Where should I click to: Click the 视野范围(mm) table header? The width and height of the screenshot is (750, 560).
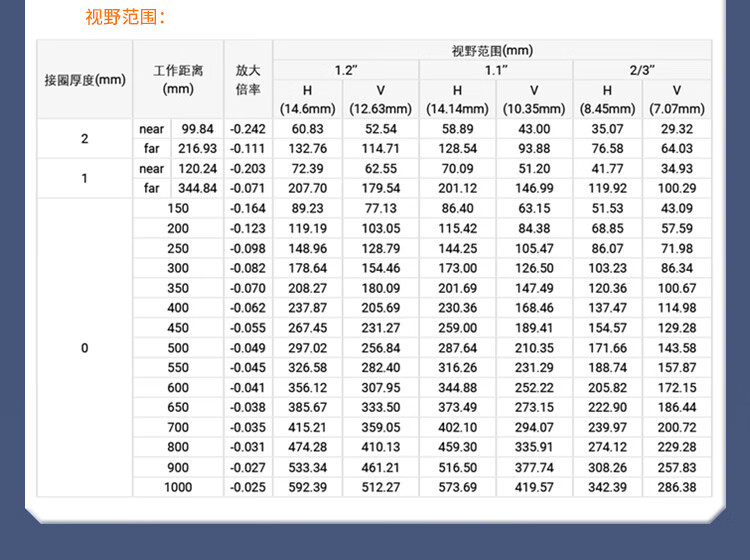(x=492, y=50)
